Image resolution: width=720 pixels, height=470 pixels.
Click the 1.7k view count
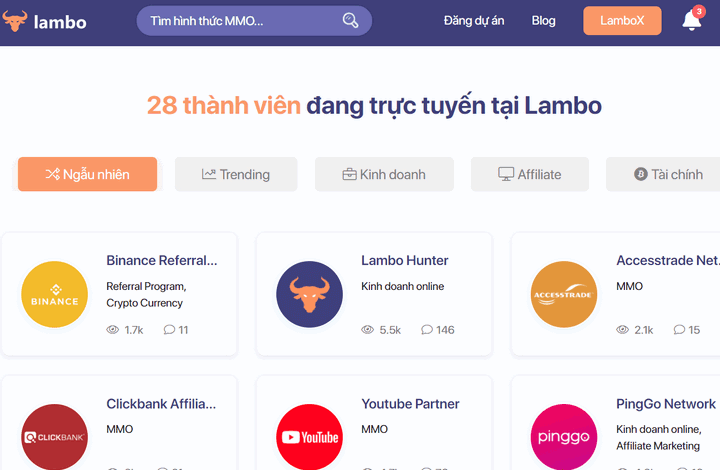[x=134, y=330]
